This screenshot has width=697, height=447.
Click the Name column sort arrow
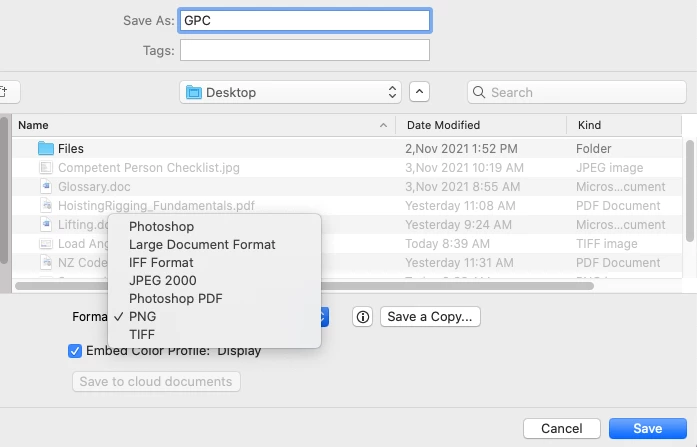click(x=383, y=126)
